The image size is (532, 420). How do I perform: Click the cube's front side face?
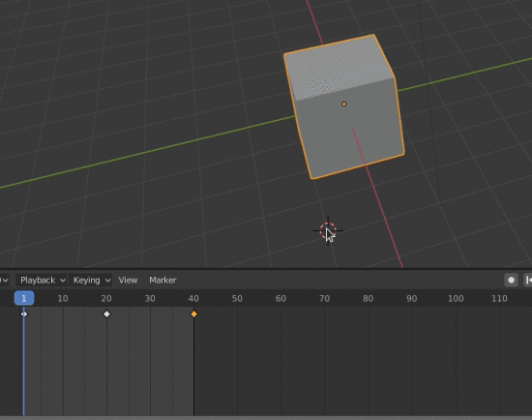(349, 133)
